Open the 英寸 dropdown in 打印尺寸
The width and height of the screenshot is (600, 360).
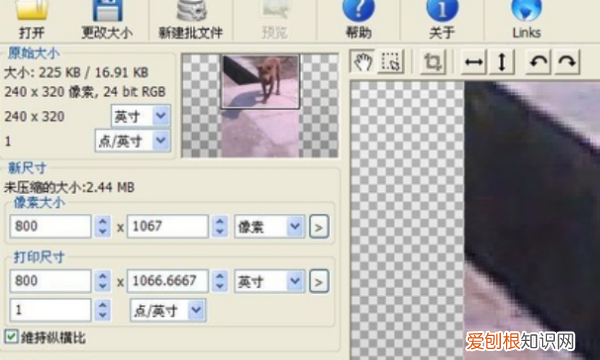pos(269,281)
